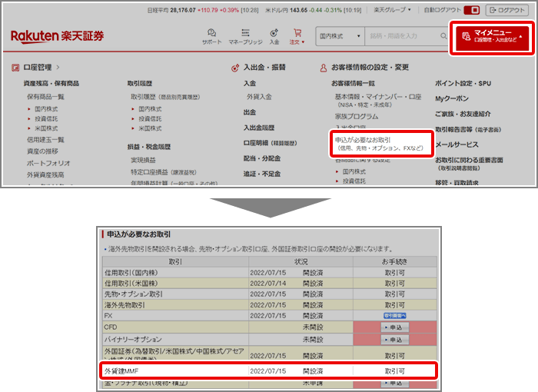The height and width of the screenshot is (392, 538).
Task: Open Myクーポン link
Action: [x=452, y=98]
